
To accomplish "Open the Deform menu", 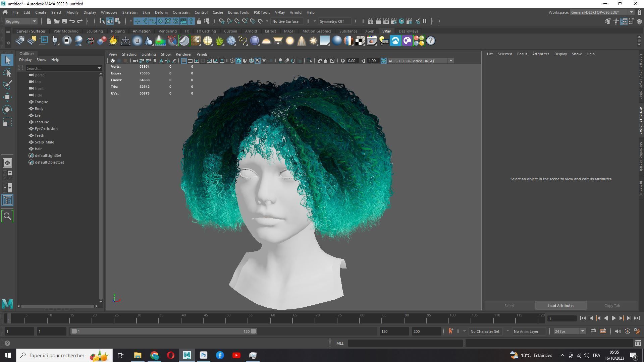I will point(161,12).
